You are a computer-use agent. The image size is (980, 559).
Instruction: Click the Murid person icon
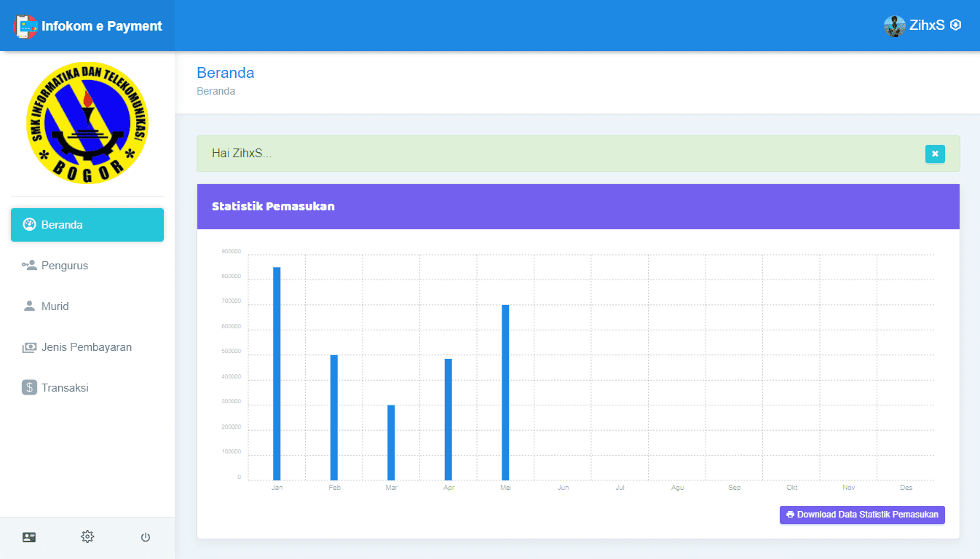[29, 306]
